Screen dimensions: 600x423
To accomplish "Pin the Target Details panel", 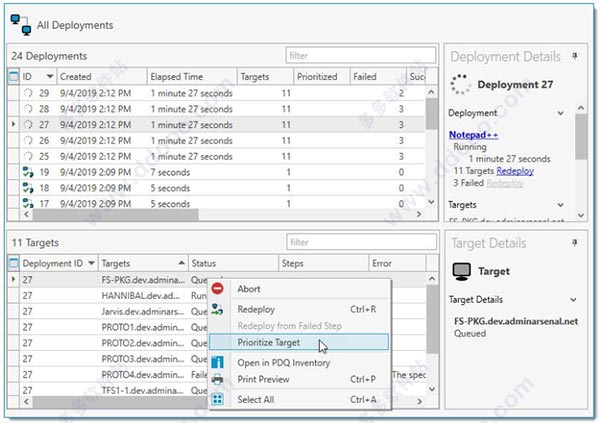I will pyautogui.click(x=574, y=243).
